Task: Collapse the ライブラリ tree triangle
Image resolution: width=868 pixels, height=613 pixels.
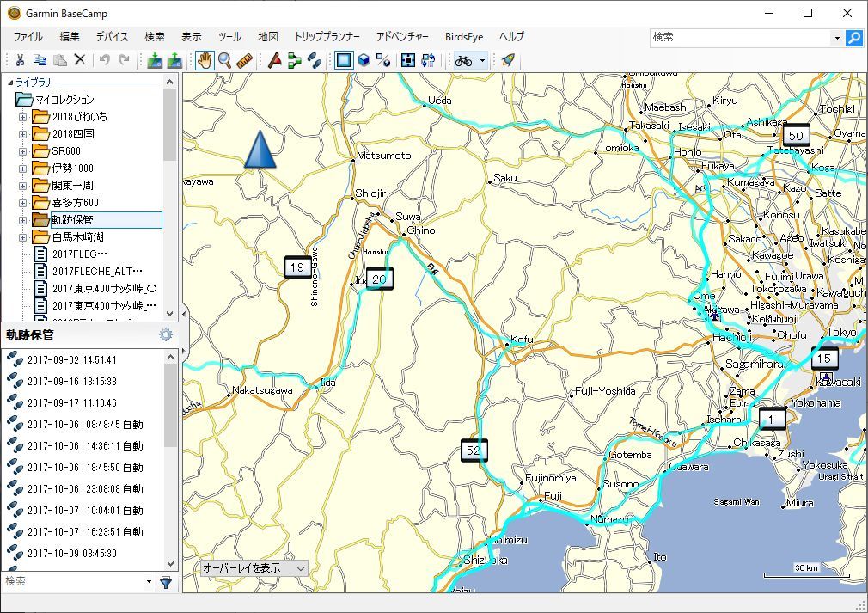Action: click(10, 83)
